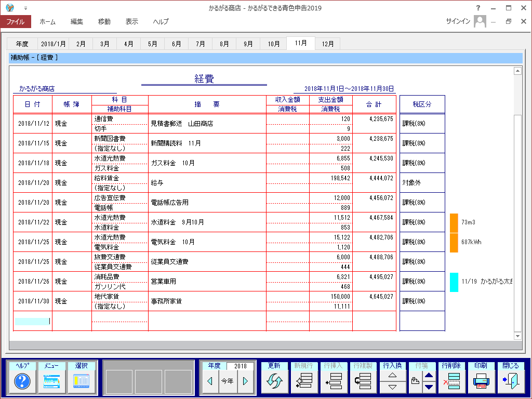
Task: Click the 税区分 column header
Action: 422,104
